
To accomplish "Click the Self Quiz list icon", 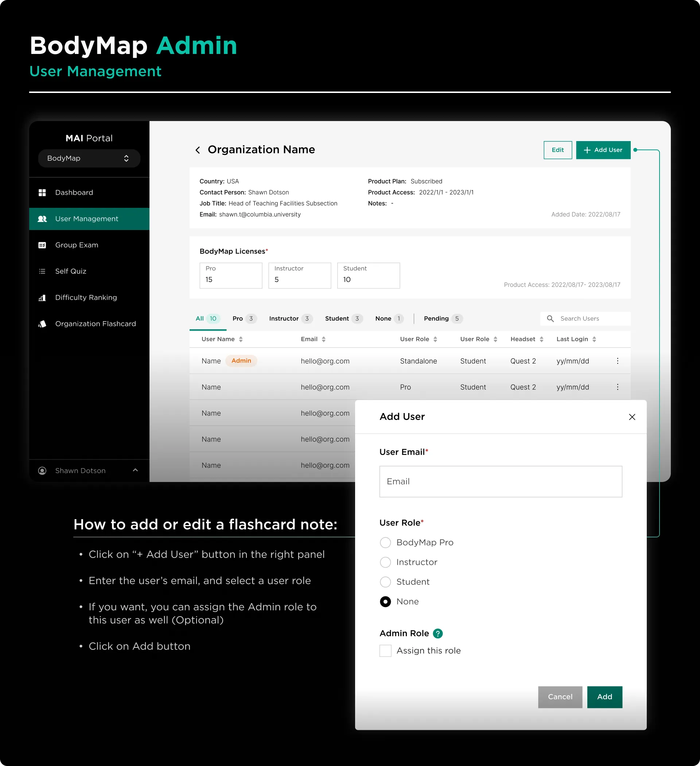I will coord(42,271).
